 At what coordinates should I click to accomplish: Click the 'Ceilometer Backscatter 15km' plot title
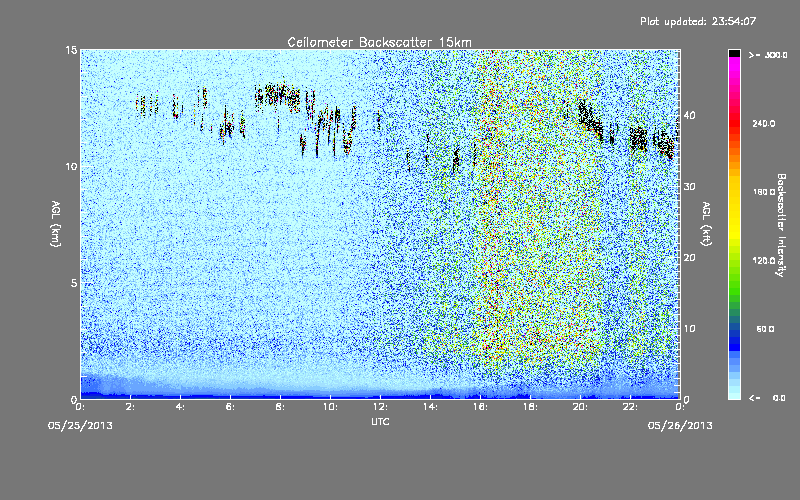click(x=379, y=42)
